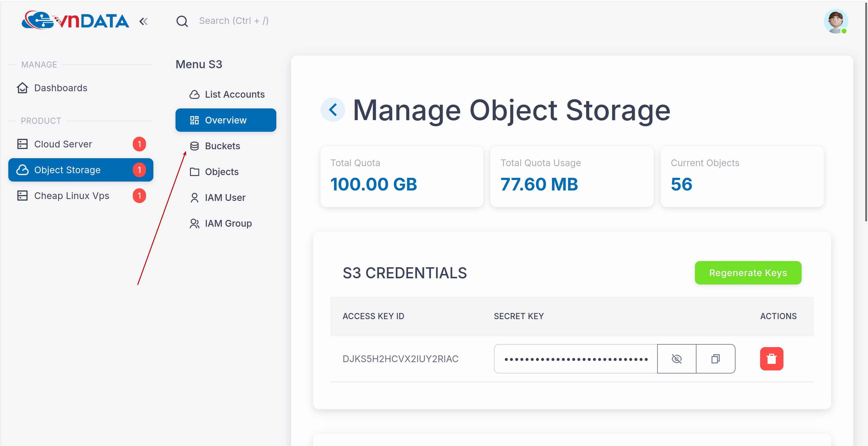Click the search magnifier icon
Viewport: 868px width, 446px height.
pyautogui.click(x=182, y=21)
